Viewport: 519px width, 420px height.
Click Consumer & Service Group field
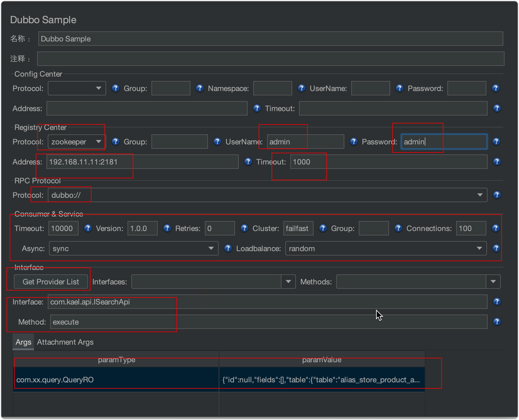pyautogui.click(x=374, y=228)
